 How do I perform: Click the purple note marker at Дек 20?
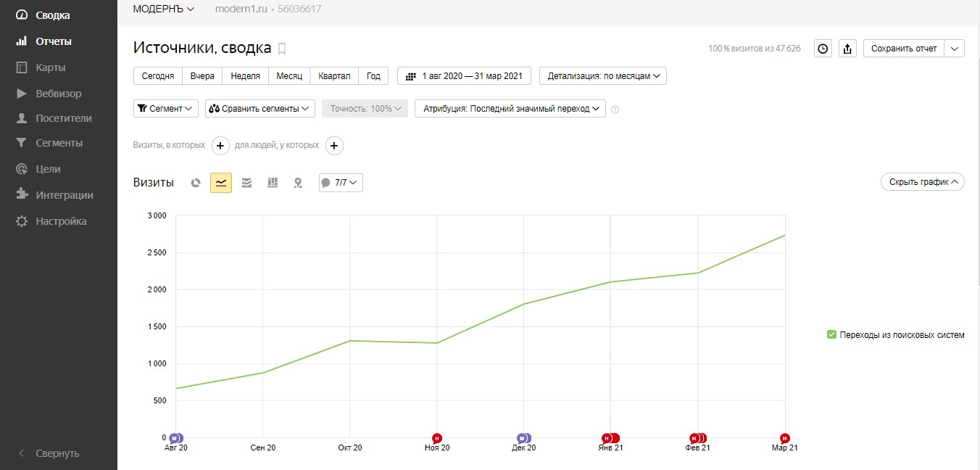tap(523, 438)
